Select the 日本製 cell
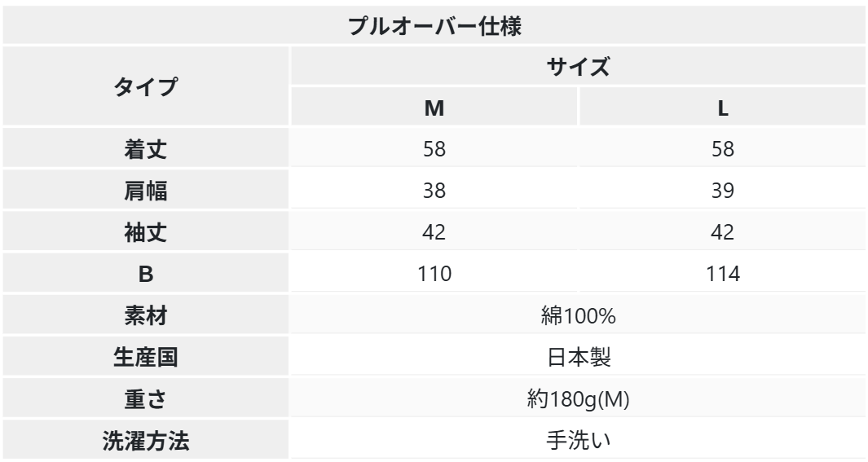Image resolution: width=868 pixels, height=462 pixels. 579,357
